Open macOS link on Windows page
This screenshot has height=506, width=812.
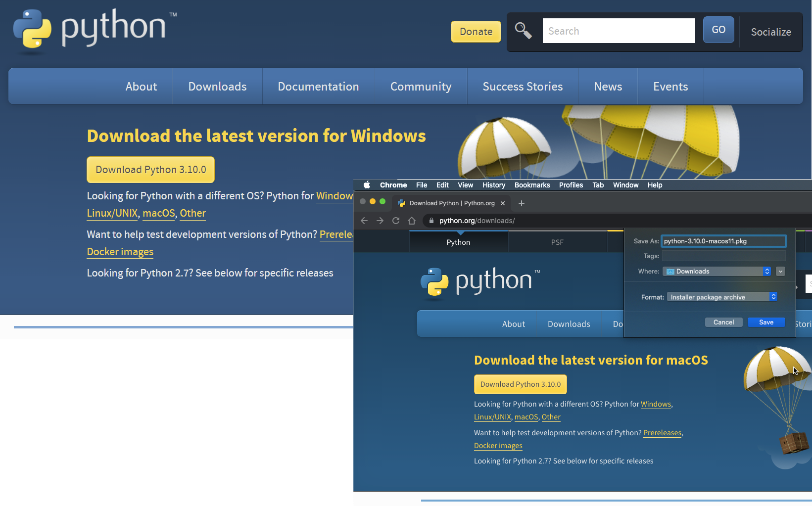[159, 213]
